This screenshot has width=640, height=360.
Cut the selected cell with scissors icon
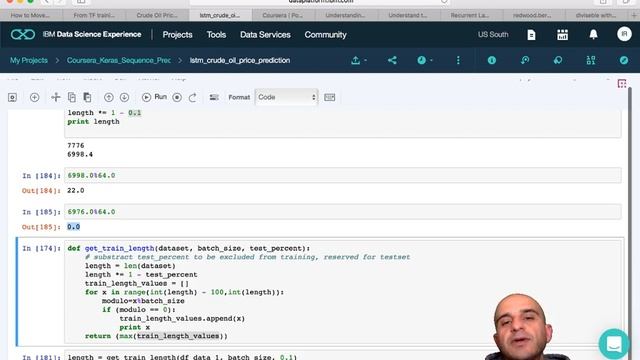pyautogui.click(x=56, y=97)
